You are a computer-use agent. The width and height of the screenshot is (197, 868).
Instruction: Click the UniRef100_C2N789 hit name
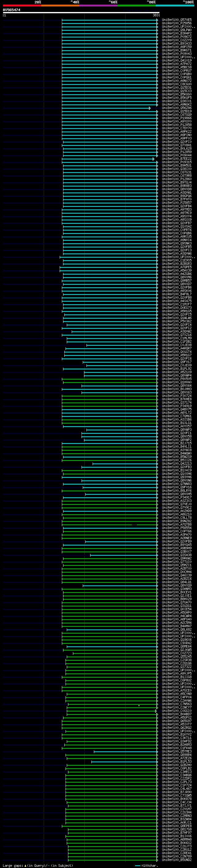tap(177, 856)
